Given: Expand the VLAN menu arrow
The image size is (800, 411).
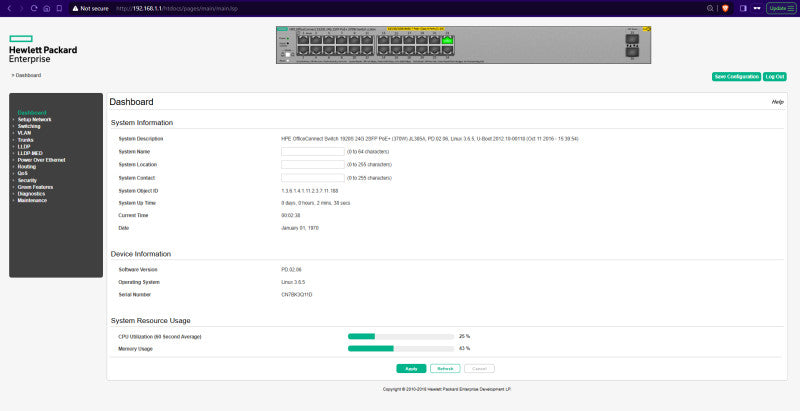Looking at the screenshot, I should click(x=14, y=133).
